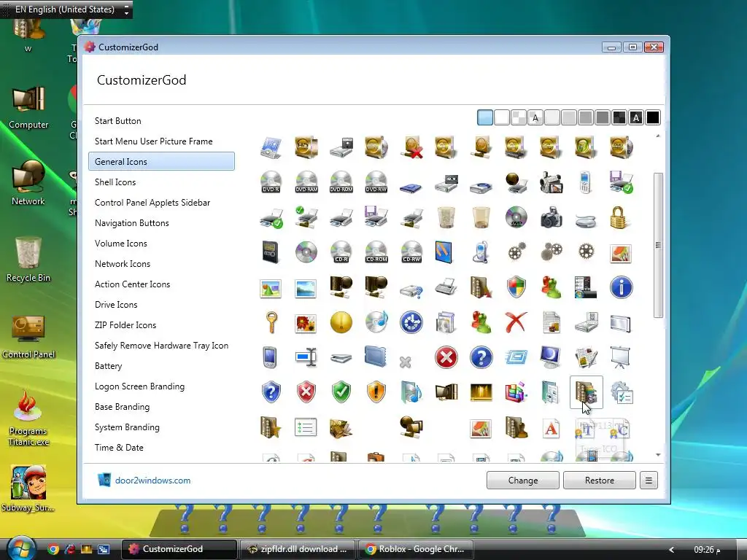
Task: Switch to zipfldr.dll download taskbar window
Action: pyautogui.click(x=298, y=549)
